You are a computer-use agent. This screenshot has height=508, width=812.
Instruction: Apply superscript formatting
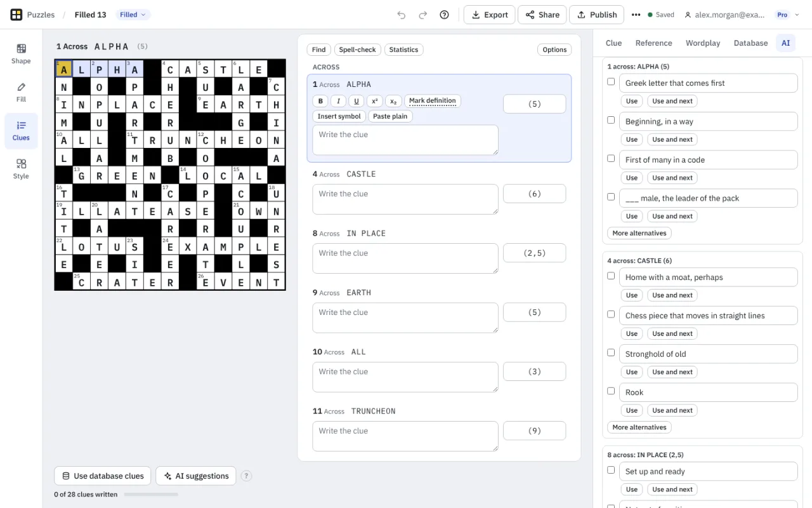pyautogui.click(x=375, y=101)
